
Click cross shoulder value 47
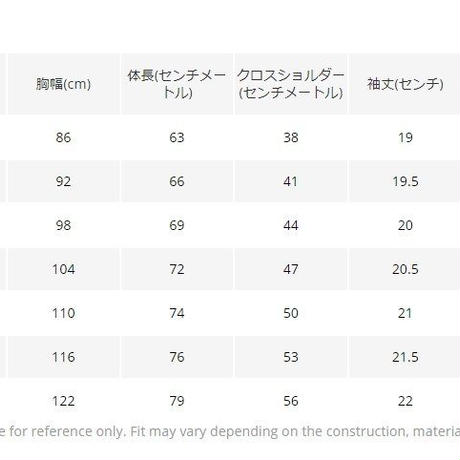pyautogui.click(x=291, y=269)
